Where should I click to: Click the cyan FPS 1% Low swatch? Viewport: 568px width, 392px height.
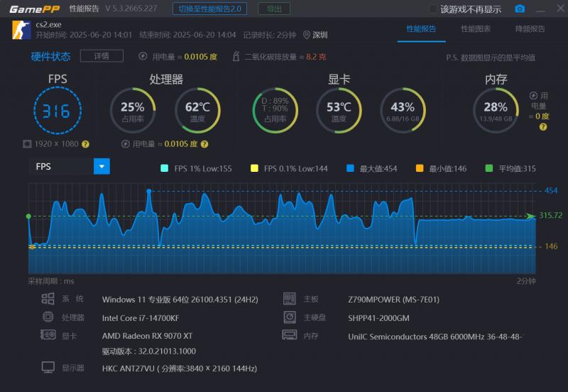(x=164, y=168)
